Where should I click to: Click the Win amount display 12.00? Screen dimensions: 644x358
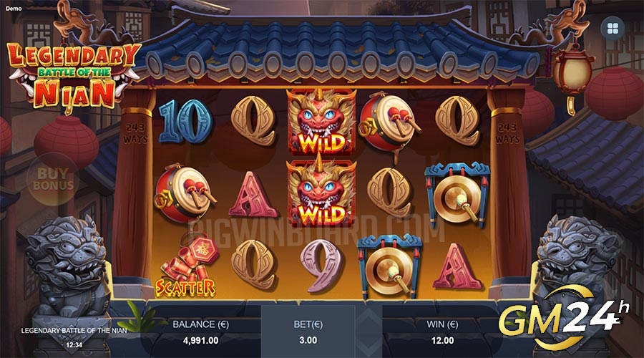442,332
